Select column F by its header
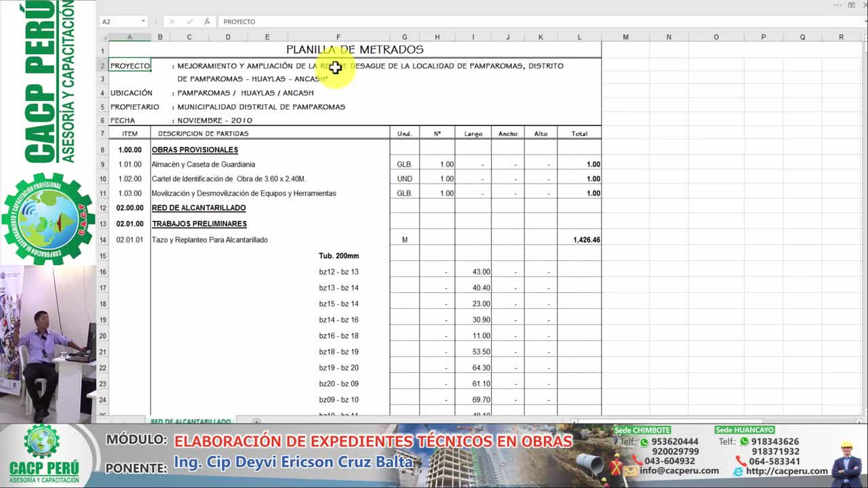Screen dimensions: 868x488 338,37
